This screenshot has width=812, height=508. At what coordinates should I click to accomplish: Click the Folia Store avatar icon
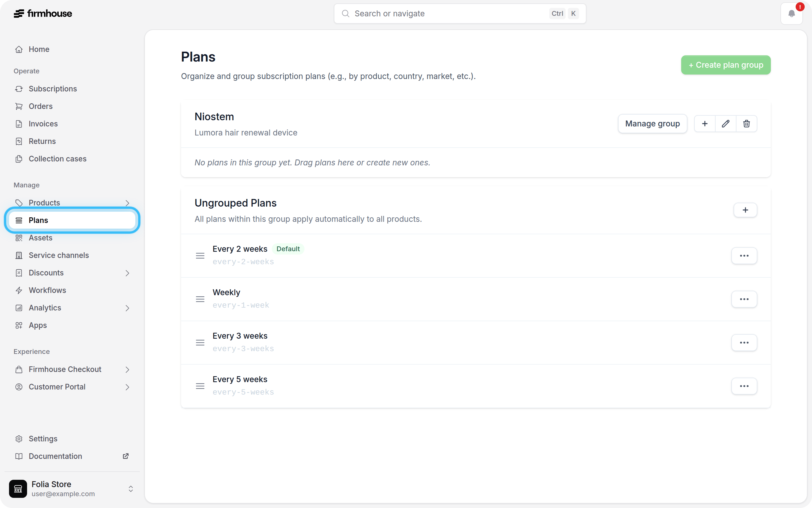(18, 489)
